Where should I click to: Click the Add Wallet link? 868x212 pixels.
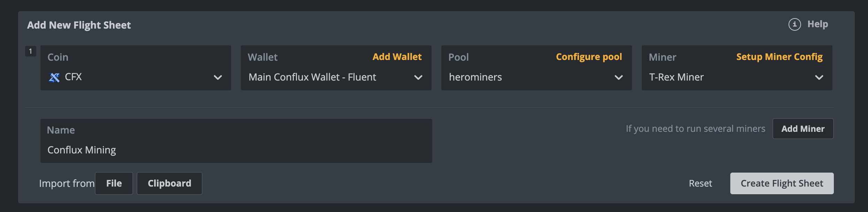click(x=397, y=56)
